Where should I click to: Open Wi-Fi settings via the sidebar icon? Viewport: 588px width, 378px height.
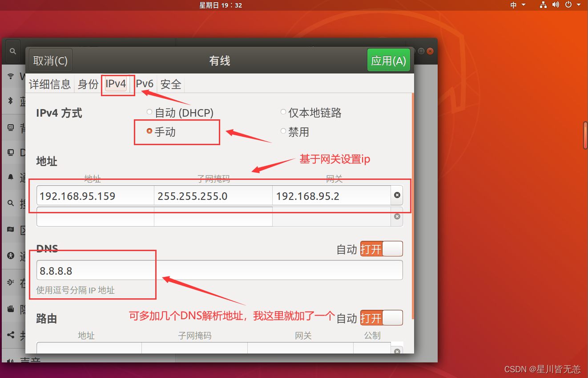tap(11, 76)
